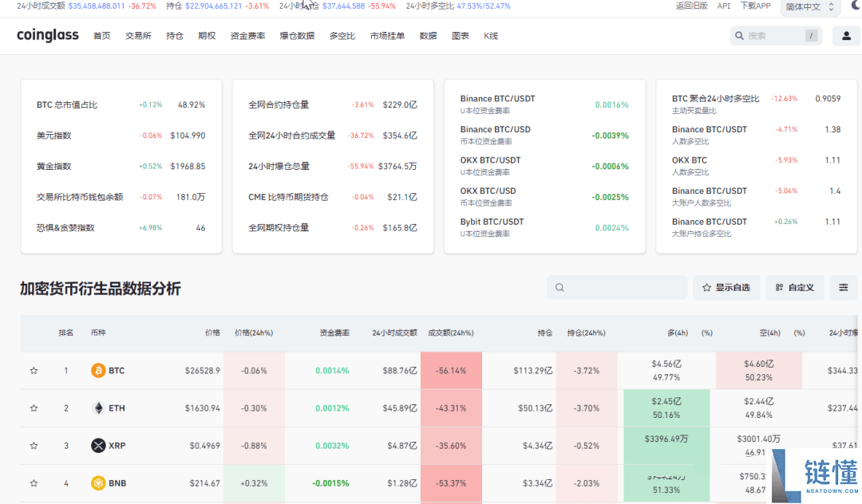Favorite ETH with its star icon
862x504 pixels.
[x=34, y=408]
